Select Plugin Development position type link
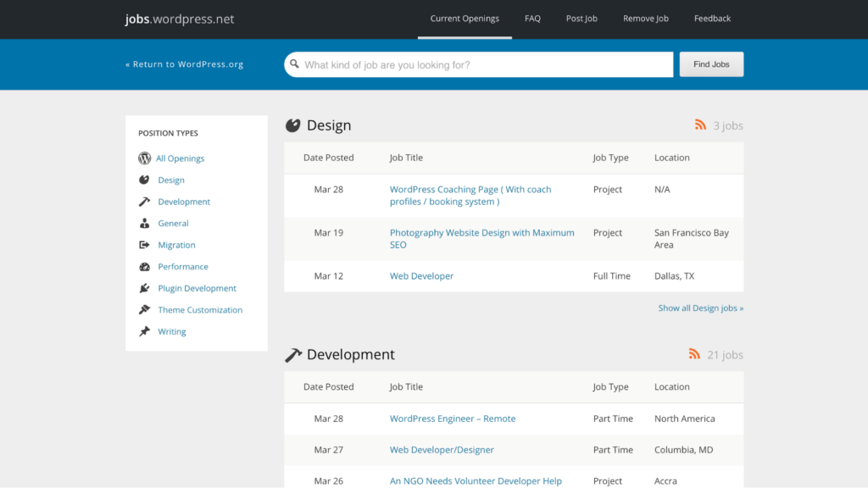The width and height of the screenshot is (868, 488). (x=197, y=288)
